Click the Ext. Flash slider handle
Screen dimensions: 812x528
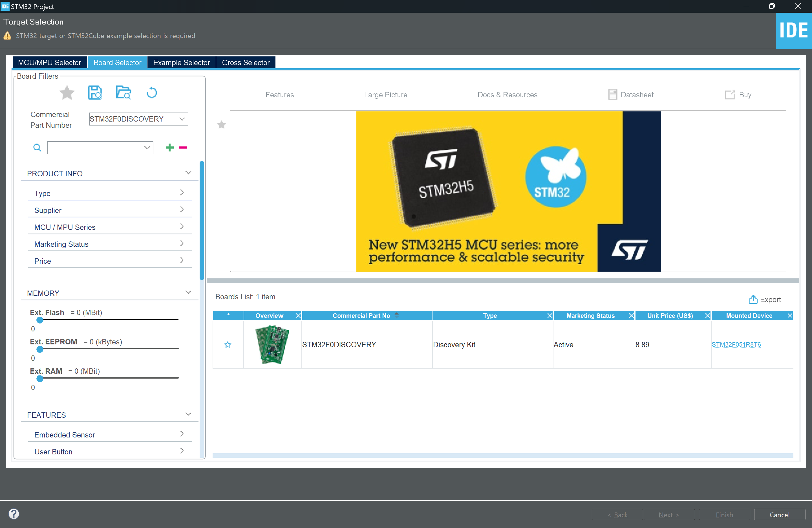pos(40,320)
